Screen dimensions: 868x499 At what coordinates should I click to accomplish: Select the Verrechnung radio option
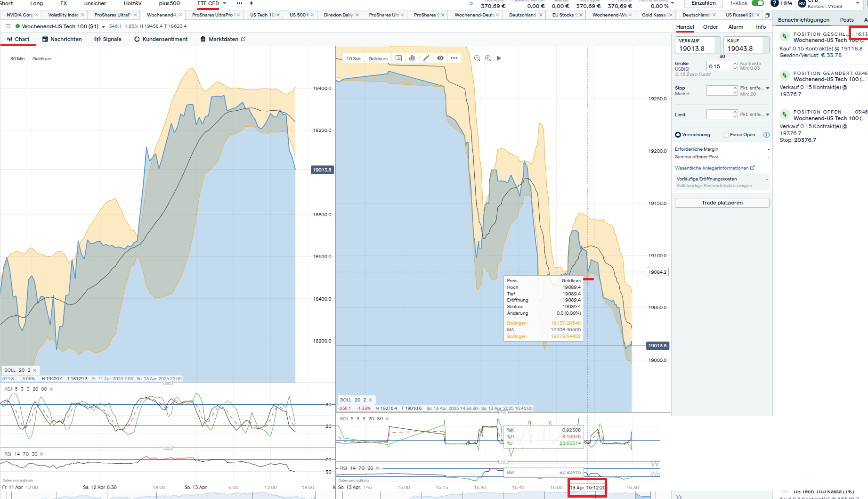pos(678,135)
